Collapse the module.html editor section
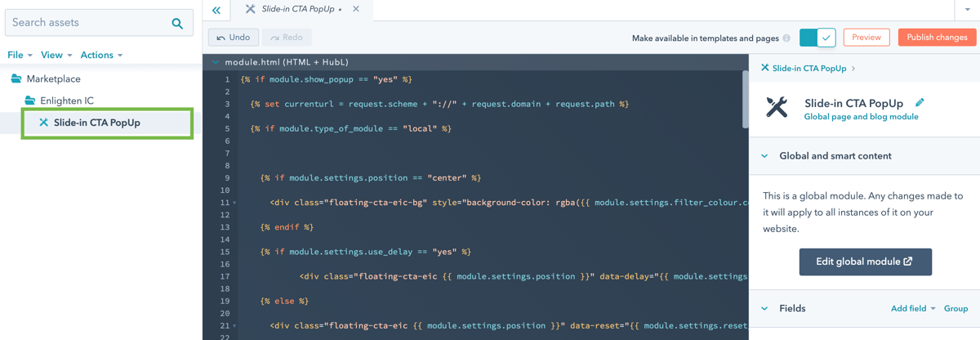 [x=216, y=62]
